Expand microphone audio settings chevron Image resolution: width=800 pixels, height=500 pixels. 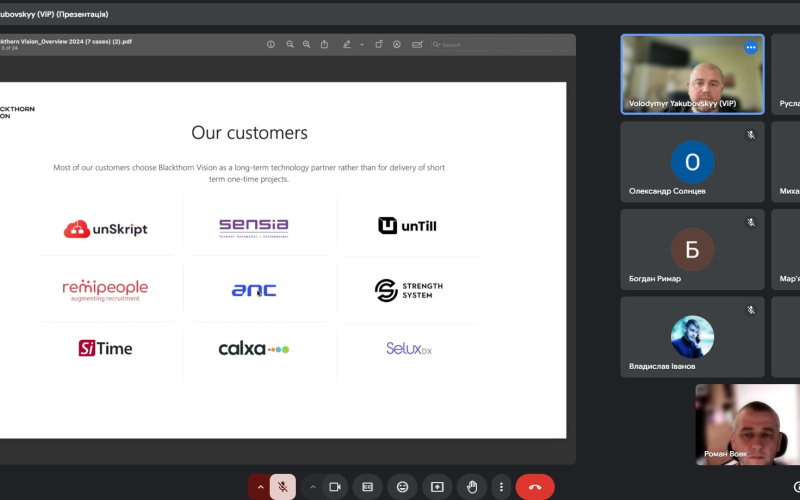pos(260,487)
